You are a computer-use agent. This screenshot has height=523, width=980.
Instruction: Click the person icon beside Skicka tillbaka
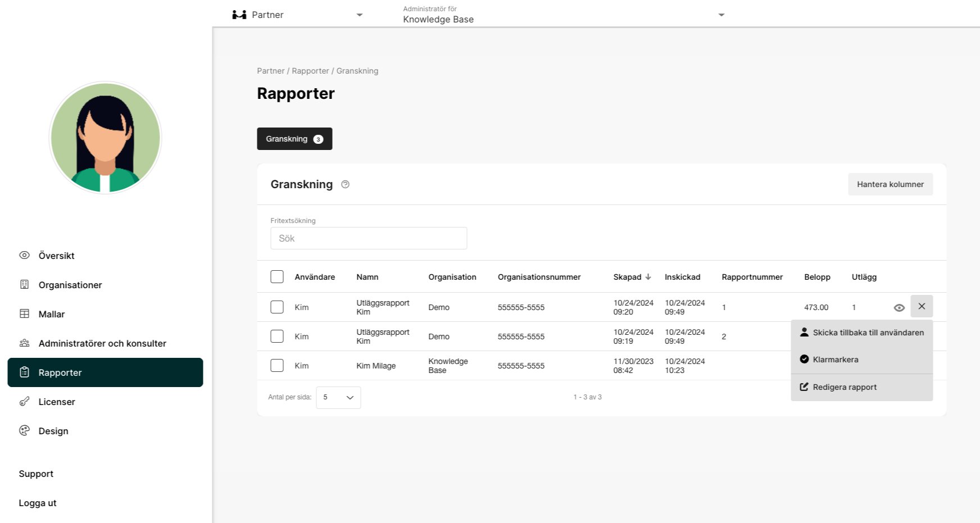pyautogui.click(x=804, y=332)
